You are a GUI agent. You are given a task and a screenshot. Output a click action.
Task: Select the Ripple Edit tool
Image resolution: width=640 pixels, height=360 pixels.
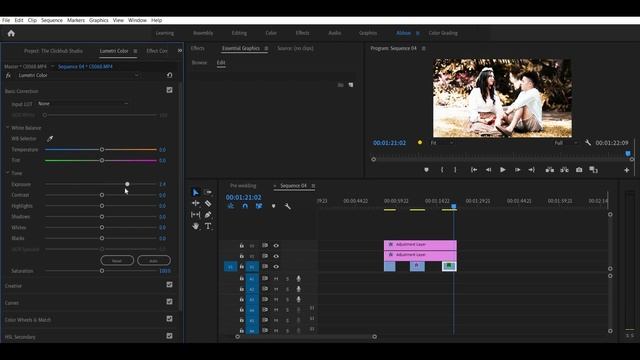pyautogui.click(x=196, y=203)
